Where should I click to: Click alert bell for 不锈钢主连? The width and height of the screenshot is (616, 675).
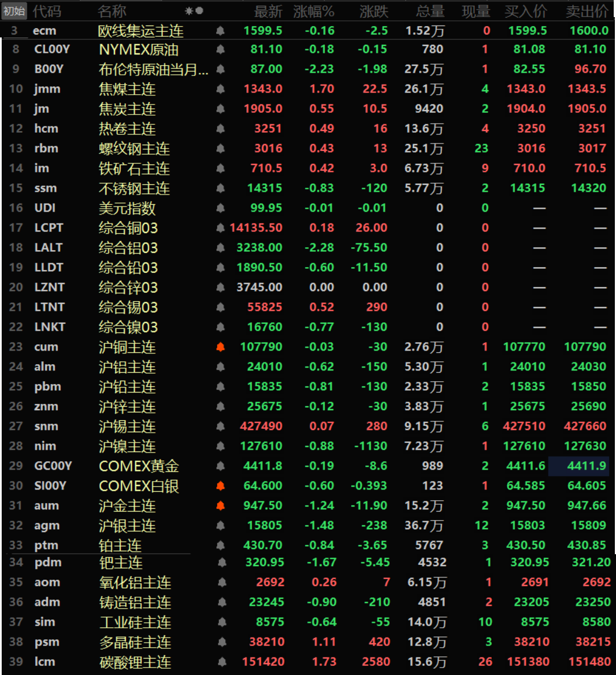[221, 188]
